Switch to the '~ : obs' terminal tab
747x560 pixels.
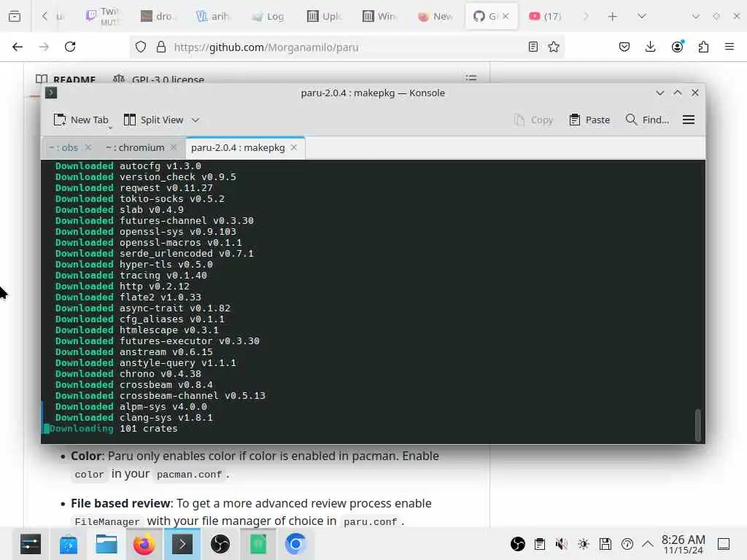coord(63,147)
